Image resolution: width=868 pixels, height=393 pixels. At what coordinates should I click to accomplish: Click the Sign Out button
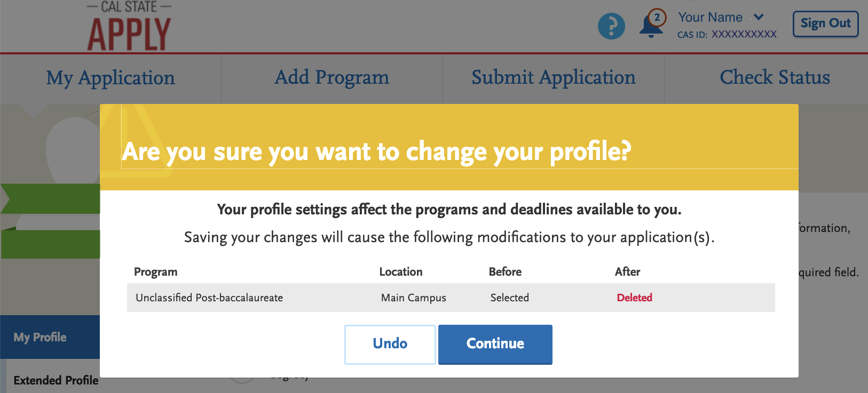pos(825,23)
